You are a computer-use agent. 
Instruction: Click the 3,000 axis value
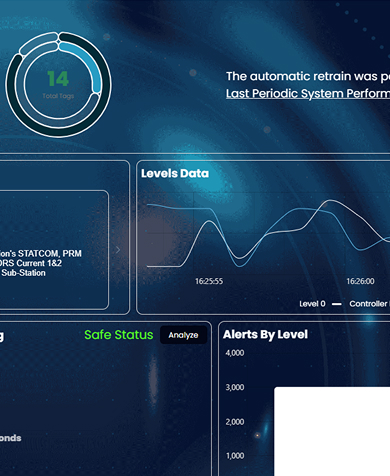coord(235,387)
